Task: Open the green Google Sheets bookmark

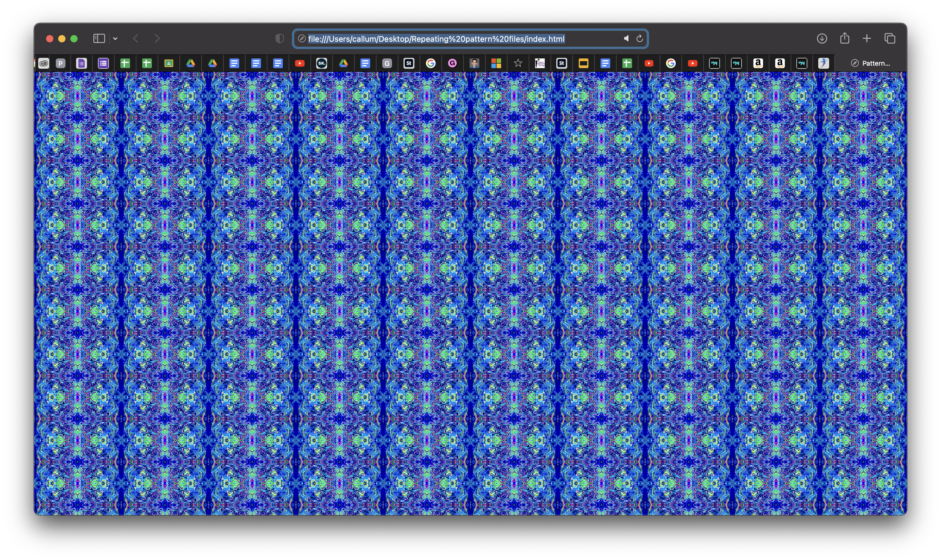Action: [125, 63]
